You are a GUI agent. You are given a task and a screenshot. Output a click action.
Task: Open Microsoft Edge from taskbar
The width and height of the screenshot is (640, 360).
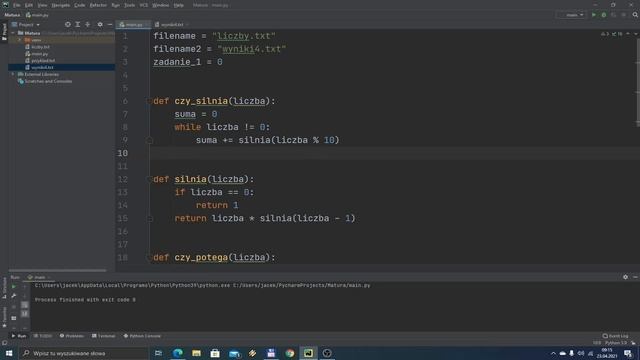(178, 353)
